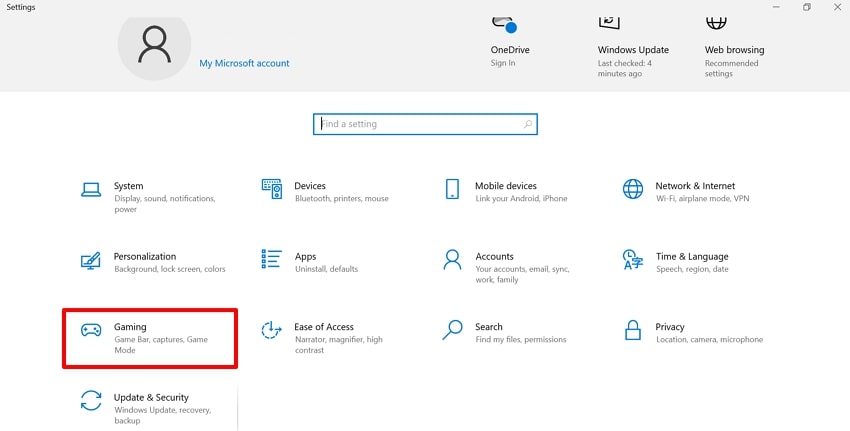Open the My Microsoft account link
Viewport: 850px width, 431px height.
pyautogui.click(x=244, y=63)
